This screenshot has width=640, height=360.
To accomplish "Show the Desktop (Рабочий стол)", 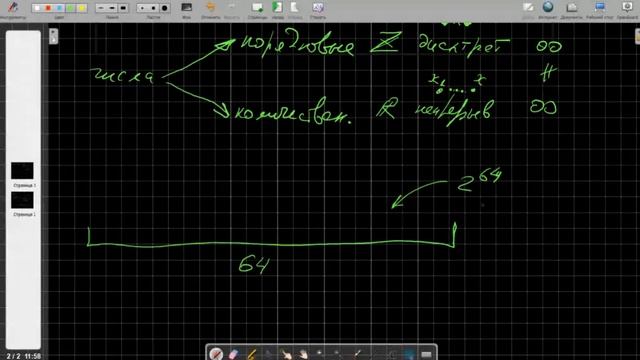I will (600, 7).
